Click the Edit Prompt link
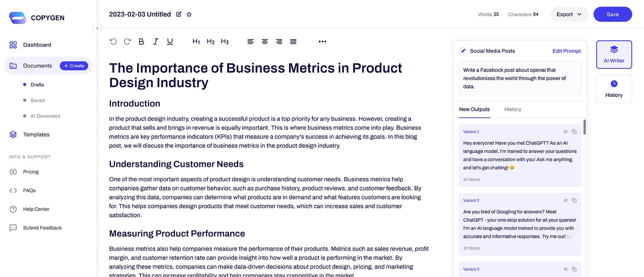644x277 pixels. 567,51
